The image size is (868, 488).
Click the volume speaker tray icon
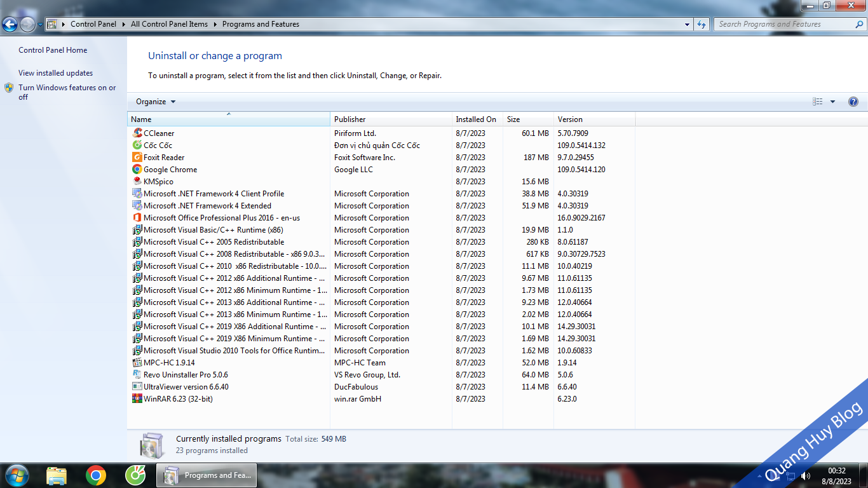pos(806,475)
